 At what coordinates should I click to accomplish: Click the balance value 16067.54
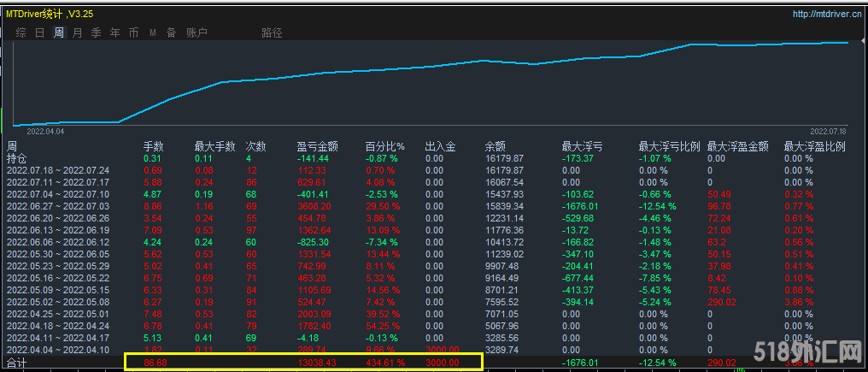tap(504, 182)
